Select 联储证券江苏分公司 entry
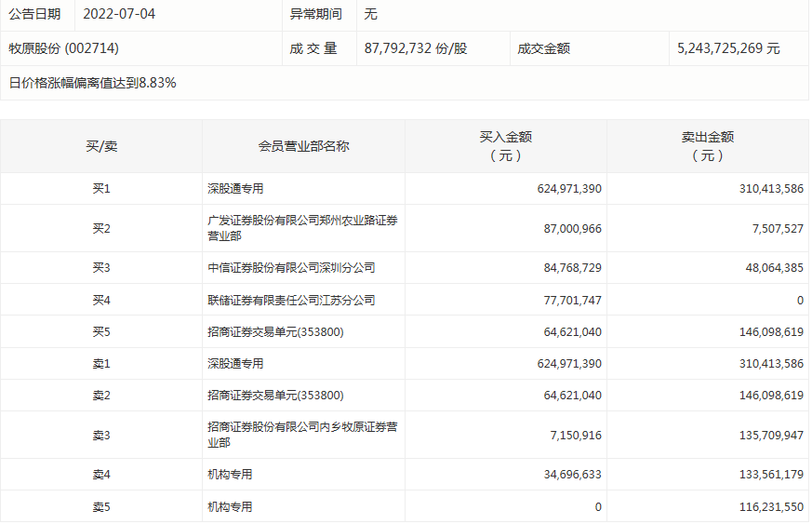812x524 pixels. point(291,301)
